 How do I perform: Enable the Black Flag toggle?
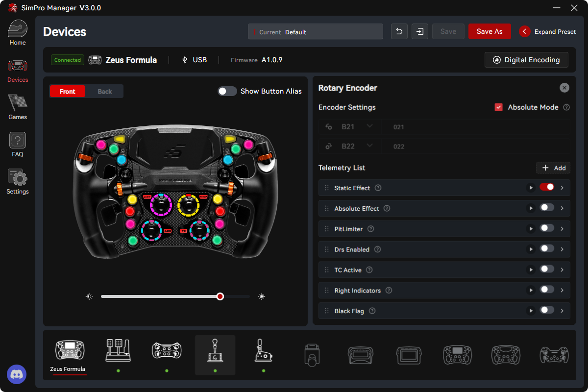[547, 311]
